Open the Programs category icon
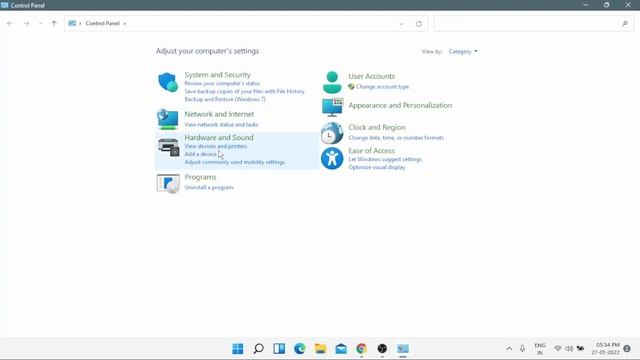This screenshot has width=640, height=360. coord(168,183)
